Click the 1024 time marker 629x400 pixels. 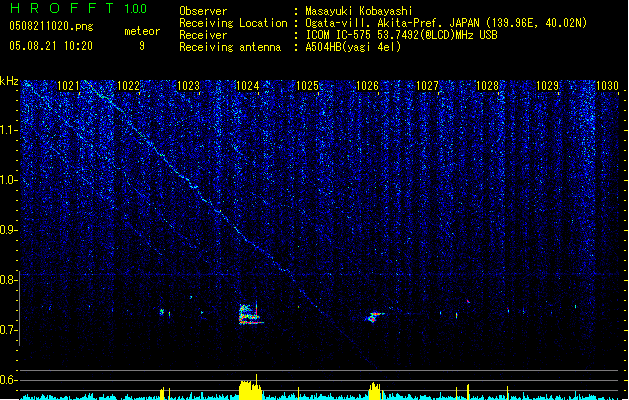[x=248, y=86]
